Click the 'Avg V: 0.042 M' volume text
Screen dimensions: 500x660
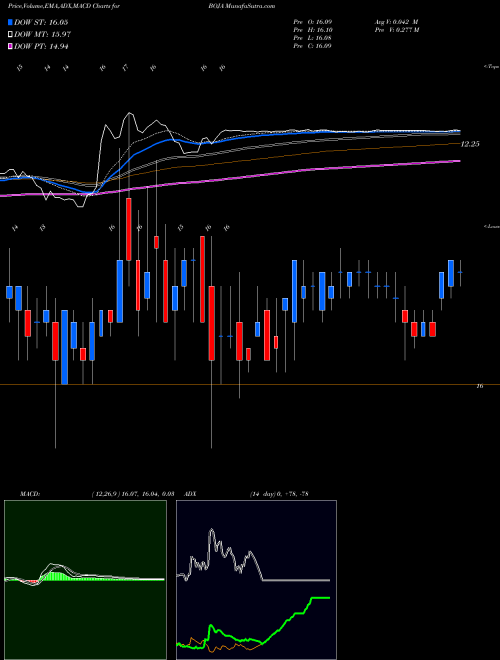[x=398, y=22]
